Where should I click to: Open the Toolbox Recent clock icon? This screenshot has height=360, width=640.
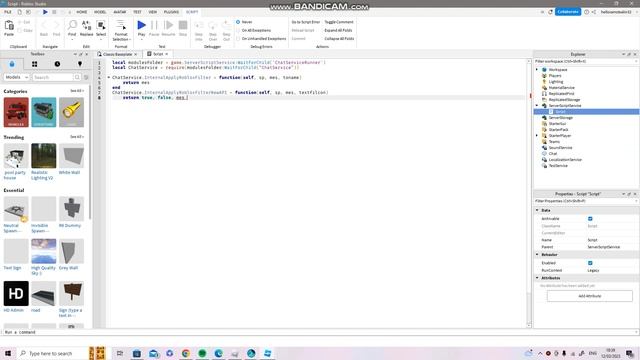pos(57,64)
